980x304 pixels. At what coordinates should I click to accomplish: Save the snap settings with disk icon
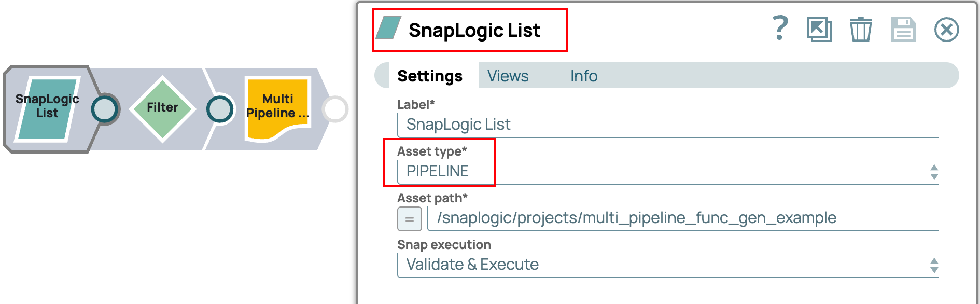[x=903, y=30]
